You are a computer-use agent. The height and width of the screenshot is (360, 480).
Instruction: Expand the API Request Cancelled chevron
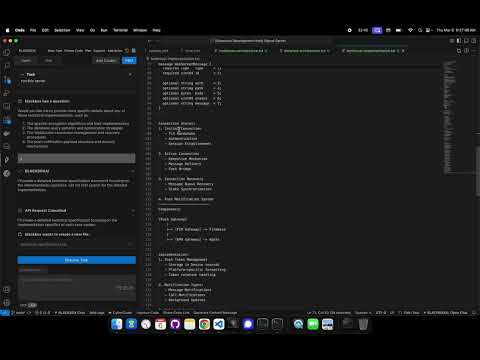pos(133,211)
